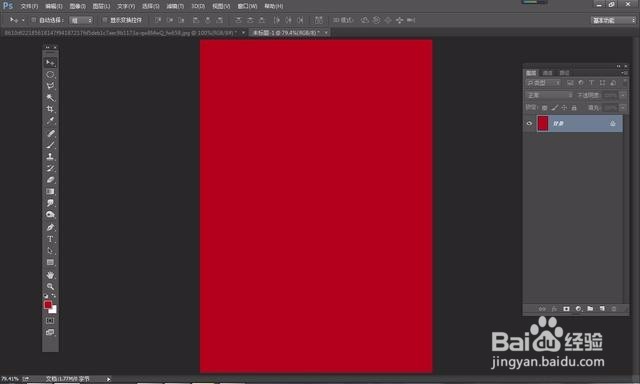Click the Create new group folder icon
Screen dimensions: 640x384
590,309
